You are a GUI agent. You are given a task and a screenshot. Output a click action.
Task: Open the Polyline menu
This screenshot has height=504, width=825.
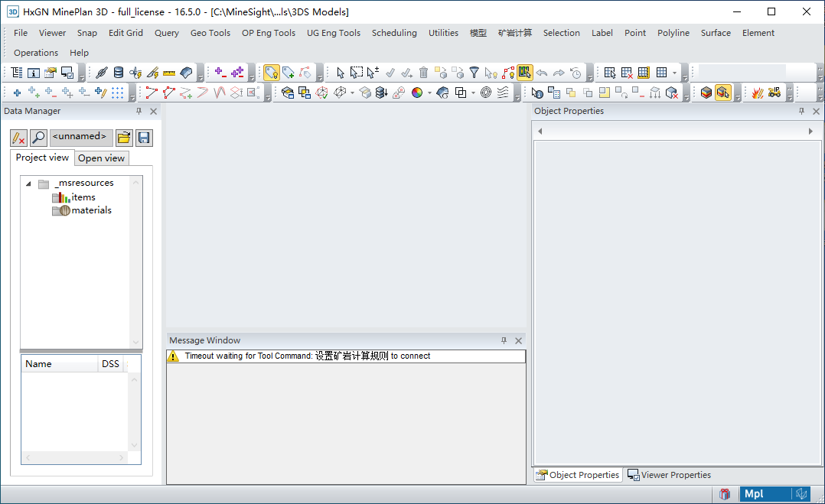(x=673, y=33)
